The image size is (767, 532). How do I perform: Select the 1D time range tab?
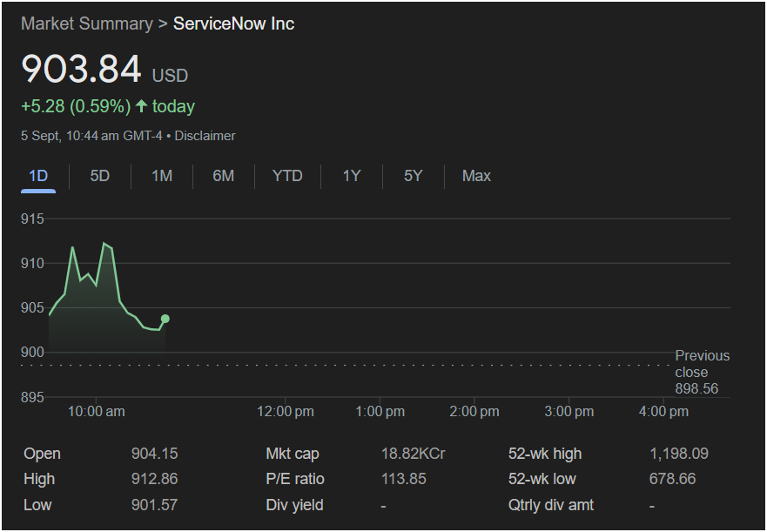38,176
